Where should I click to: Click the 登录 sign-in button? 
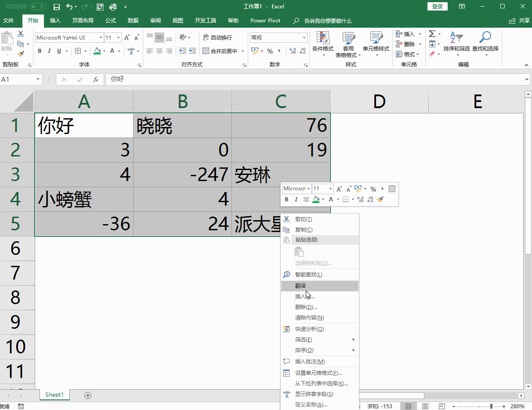coord(437,7)
